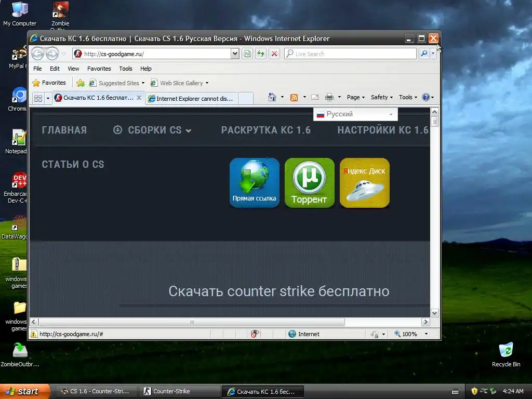The height and width of the screenshot is (399, 532).
Task: Open ZombieOutbr... desktop icon
Action: click(x=20, y=355)
